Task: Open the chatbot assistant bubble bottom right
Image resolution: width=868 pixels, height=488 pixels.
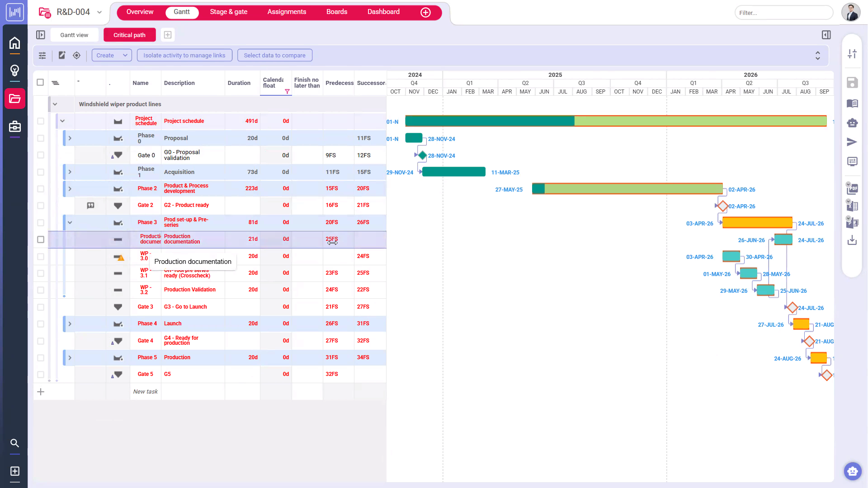Action: click(853, 471)
